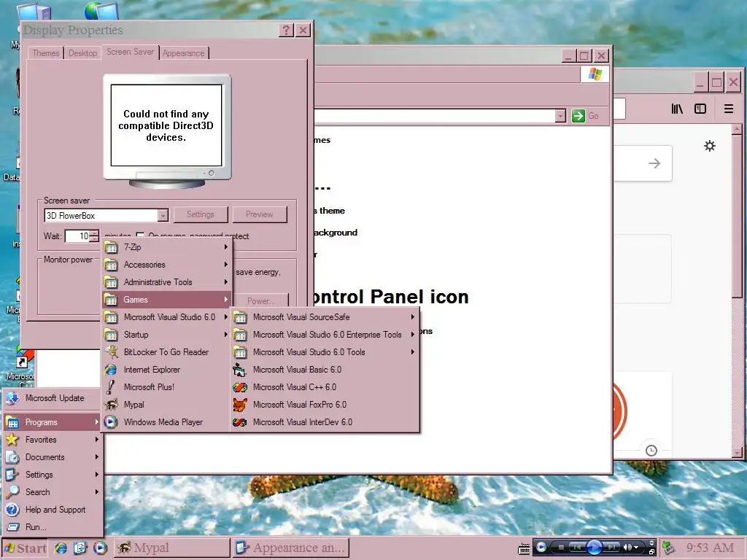Click the Programs item in Start menu
The width and height of the screenshot is (747, 560).
53,422
